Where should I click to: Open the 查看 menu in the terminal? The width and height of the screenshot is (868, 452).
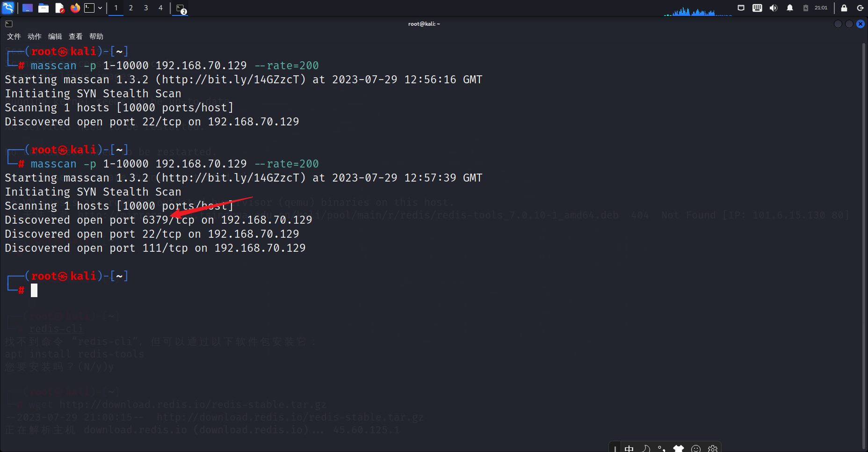tap(75, 36)
